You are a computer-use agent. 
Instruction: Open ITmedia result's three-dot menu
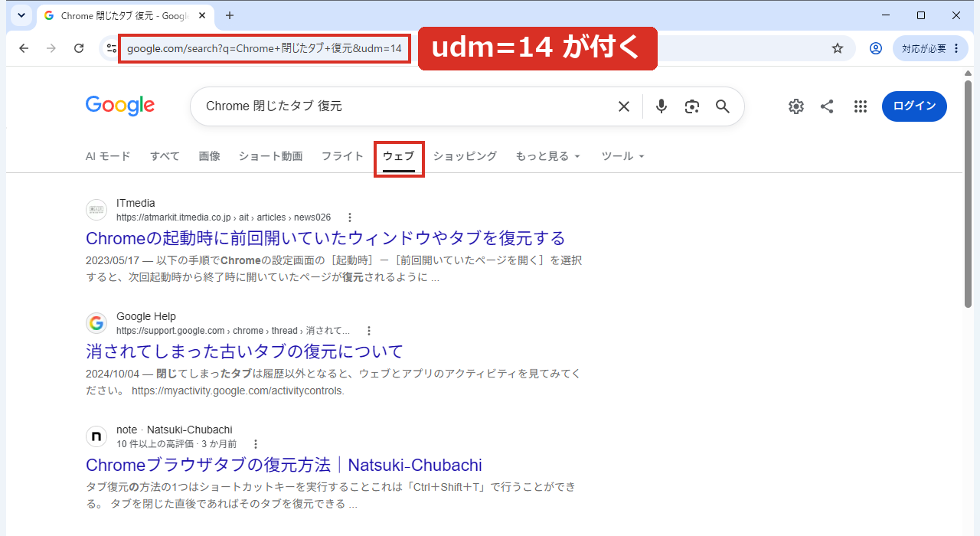[350, 217]
